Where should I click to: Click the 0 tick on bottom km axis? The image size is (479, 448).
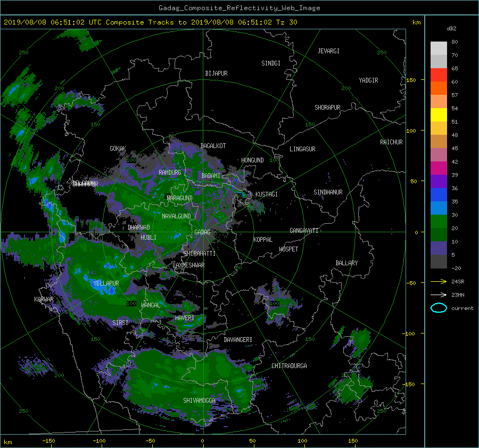click(202, 441)
